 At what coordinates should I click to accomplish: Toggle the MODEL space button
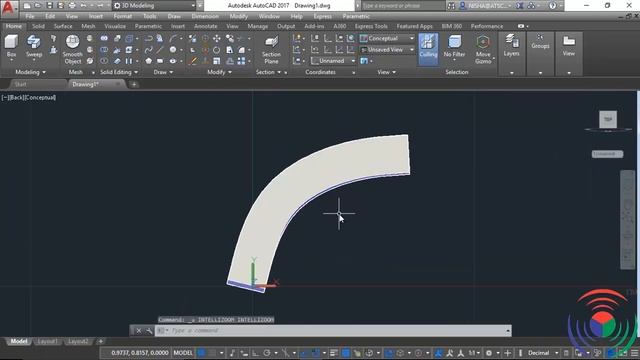183,353
